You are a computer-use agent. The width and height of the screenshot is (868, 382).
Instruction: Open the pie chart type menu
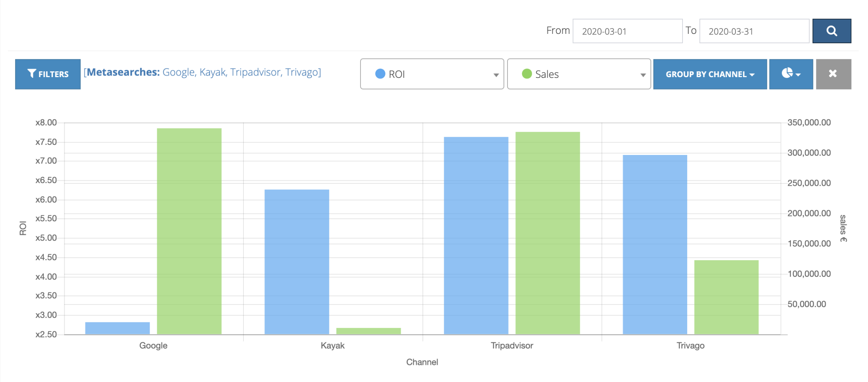(x=791, y=74)
